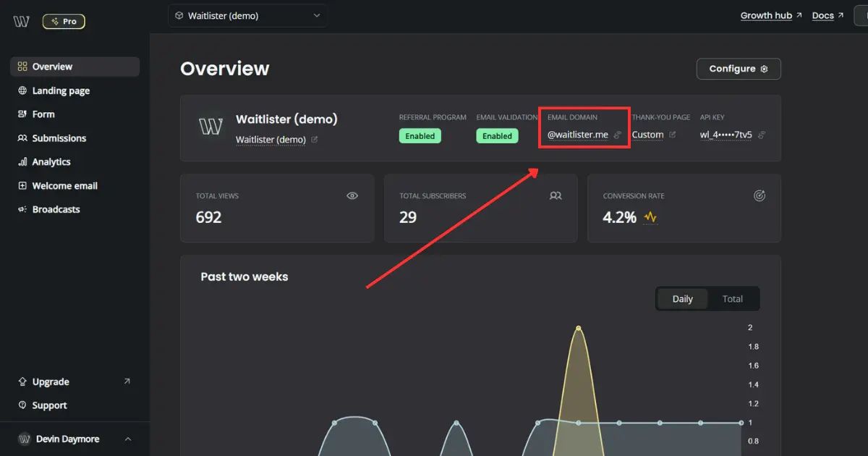Screen dimensions: 868x456
Task: Go to Analytics in the sidebar
Action: point(51,162)
